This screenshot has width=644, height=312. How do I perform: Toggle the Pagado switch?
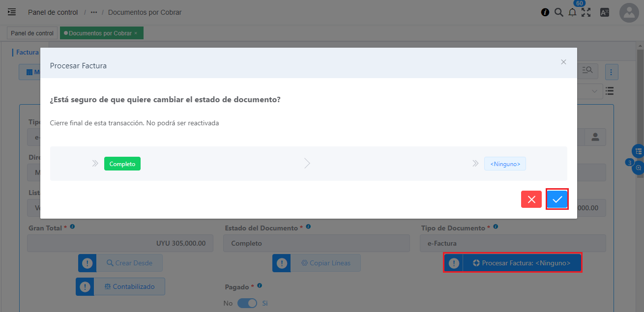click(x=247, y=303)
